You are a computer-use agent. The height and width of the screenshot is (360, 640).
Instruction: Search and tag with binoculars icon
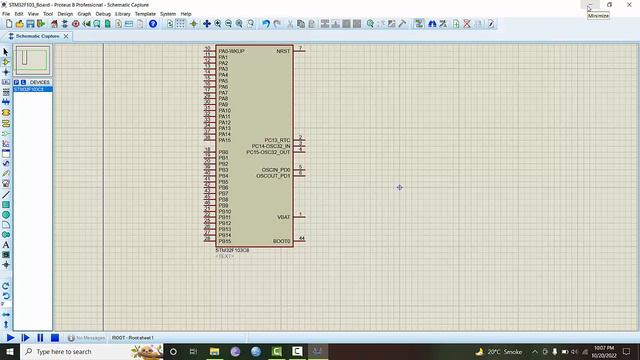[432, 24]
